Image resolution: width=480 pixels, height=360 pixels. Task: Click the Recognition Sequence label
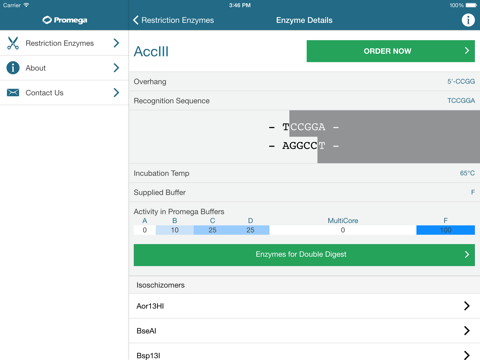172,101
